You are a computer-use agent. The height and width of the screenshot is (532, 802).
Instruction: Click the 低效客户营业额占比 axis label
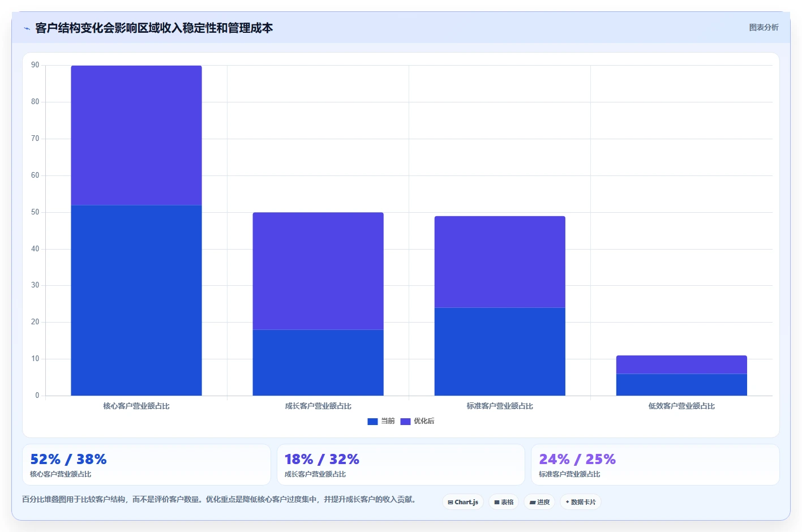click(681, 406)
